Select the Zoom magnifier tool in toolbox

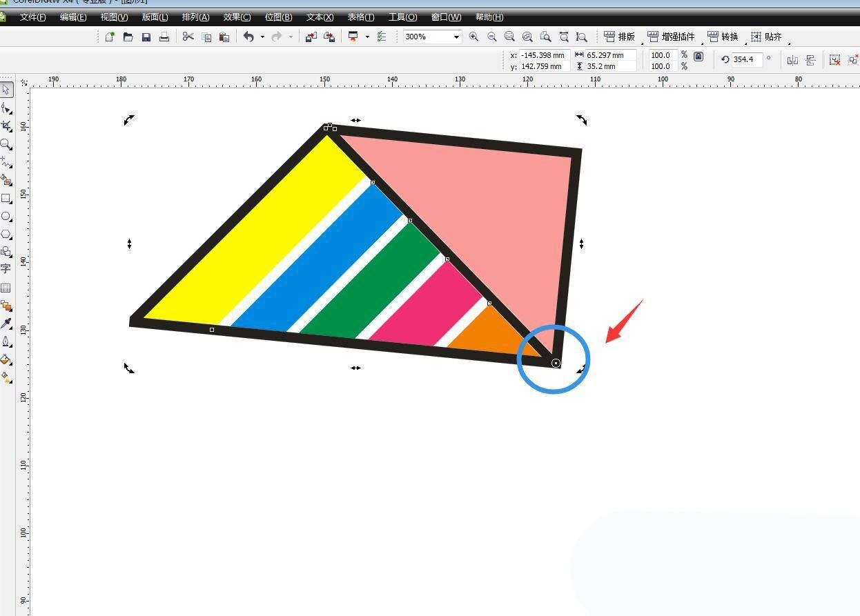pyautogui.click(x=6, y=144)
